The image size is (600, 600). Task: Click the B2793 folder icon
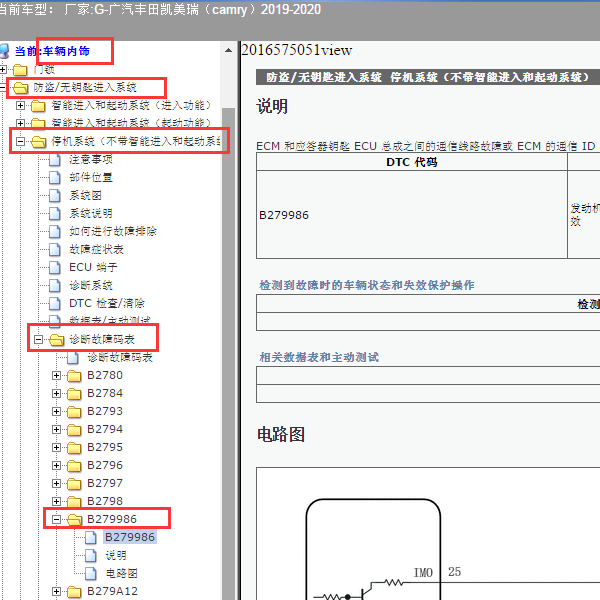(74, 412)
